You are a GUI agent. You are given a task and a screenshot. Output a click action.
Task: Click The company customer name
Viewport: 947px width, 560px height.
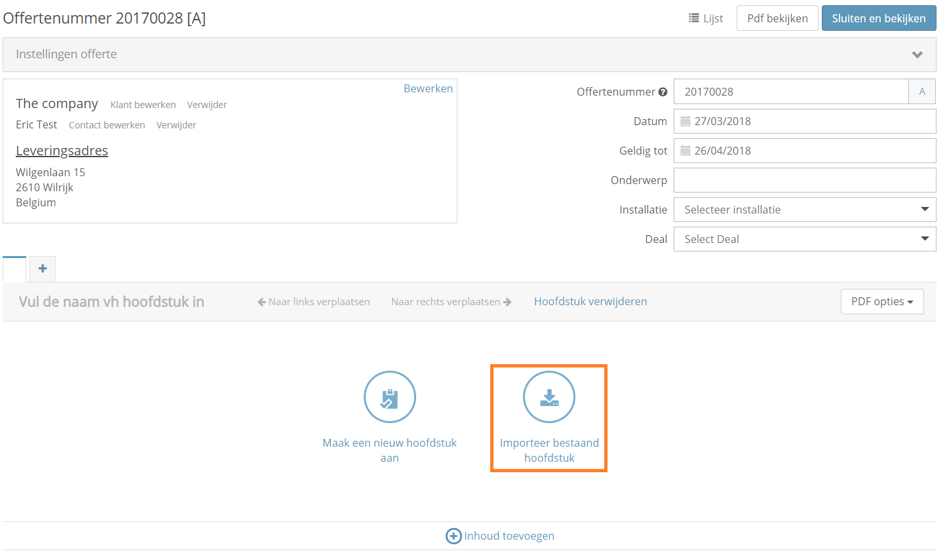(x=57, y=103)
